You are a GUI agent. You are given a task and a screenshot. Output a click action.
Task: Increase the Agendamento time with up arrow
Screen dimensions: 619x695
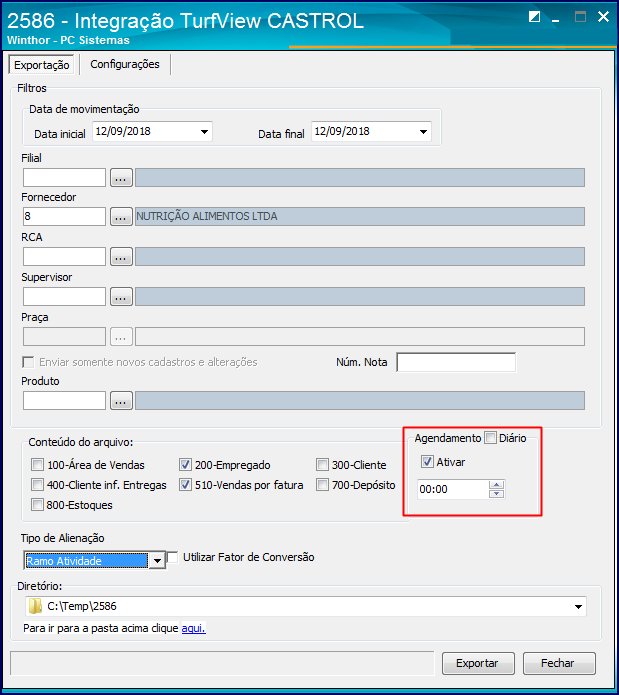click(497, 485)
